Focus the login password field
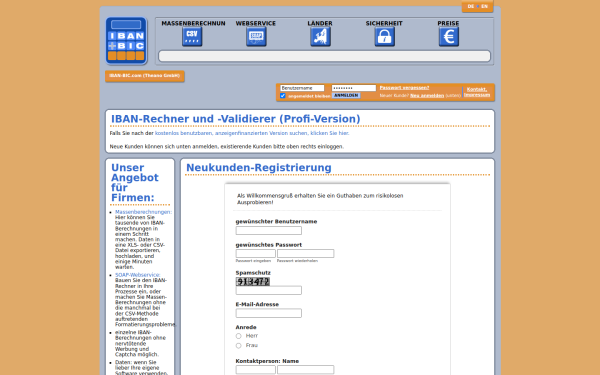The image size is (600, 375). coord(354,88)
